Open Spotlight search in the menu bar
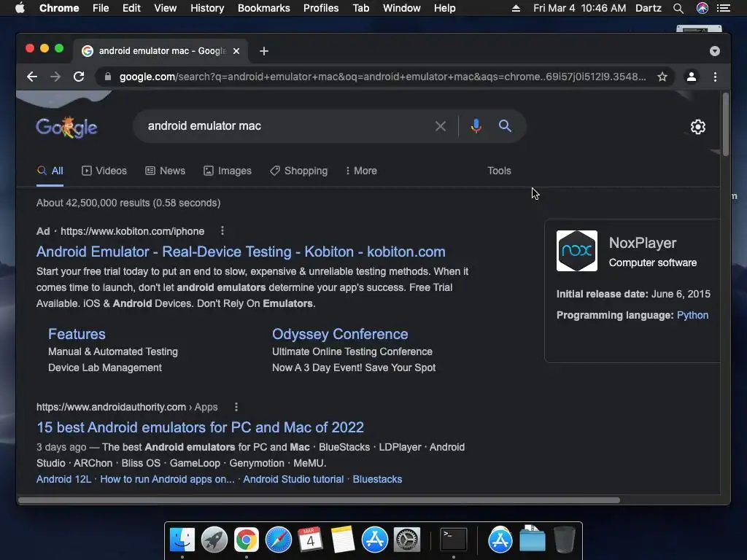 (x=678, y=8)
